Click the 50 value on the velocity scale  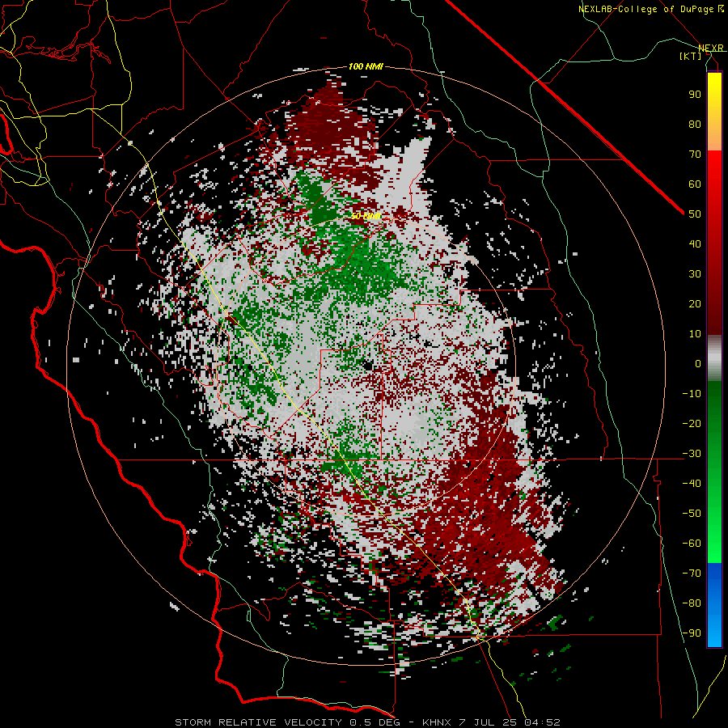coord(695,214)
